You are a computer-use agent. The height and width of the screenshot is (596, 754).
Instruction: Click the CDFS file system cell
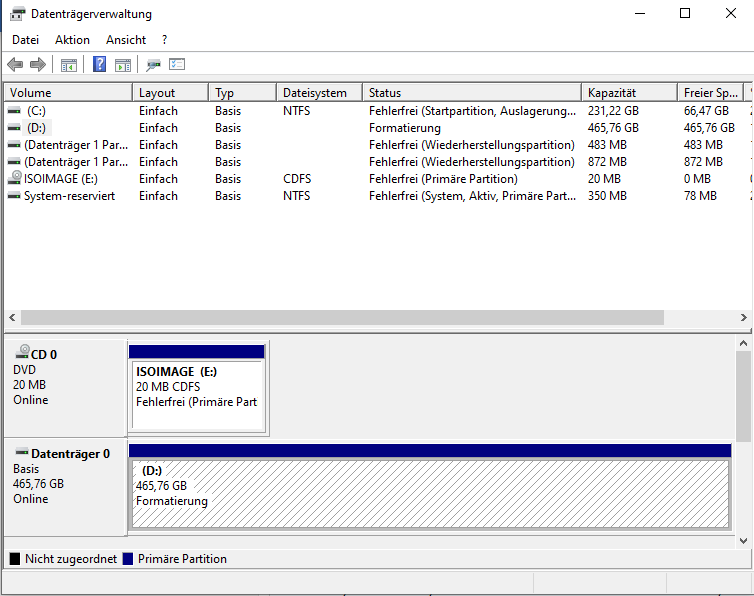point(297,179)
